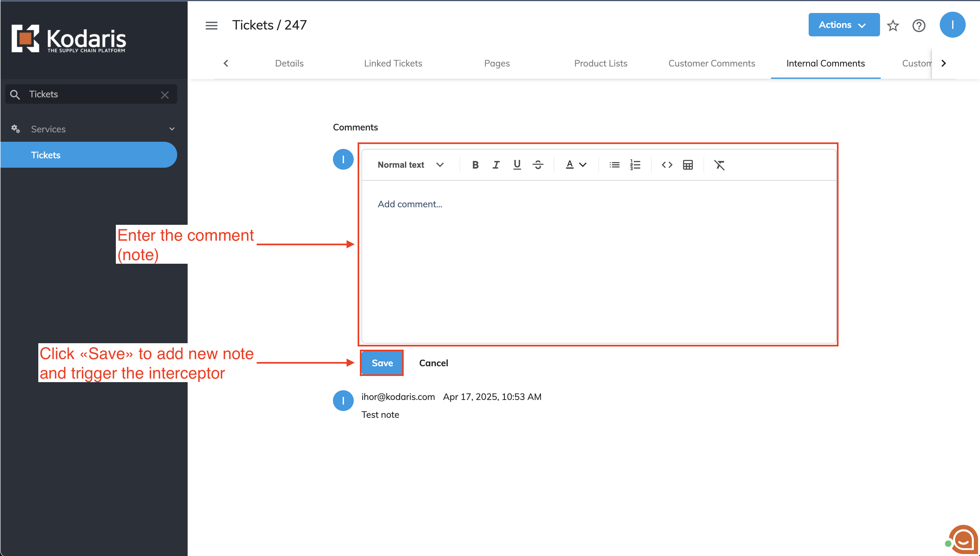Apply italic formatting to text
980x556 pixels.
pyautogui.click(x=496, y=165)
